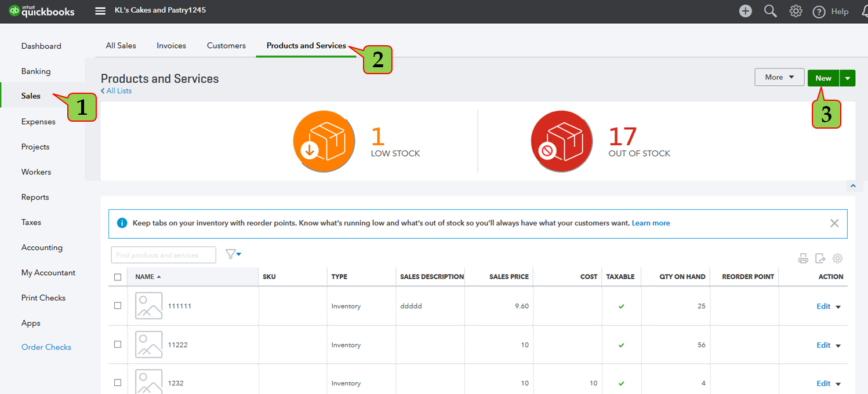Screen dimensions: 868x394
Task: Switch to the Invoices tab
Action: coord(171,45)
